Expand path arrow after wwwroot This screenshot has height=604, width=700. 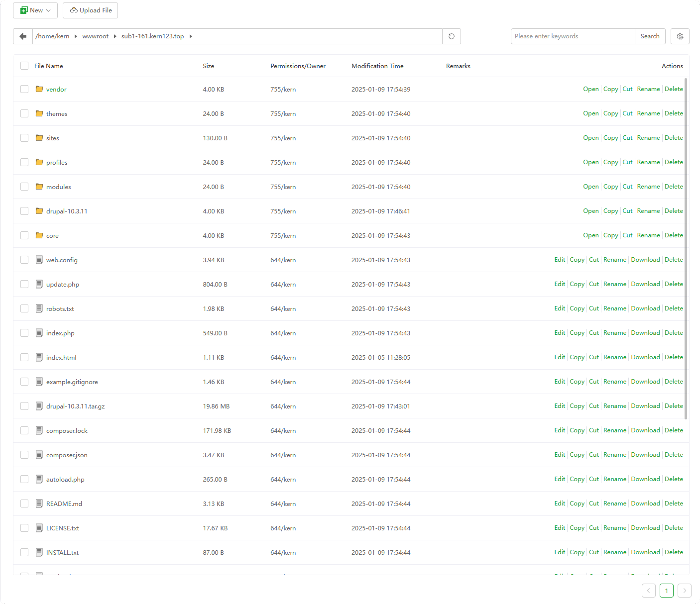115,36
